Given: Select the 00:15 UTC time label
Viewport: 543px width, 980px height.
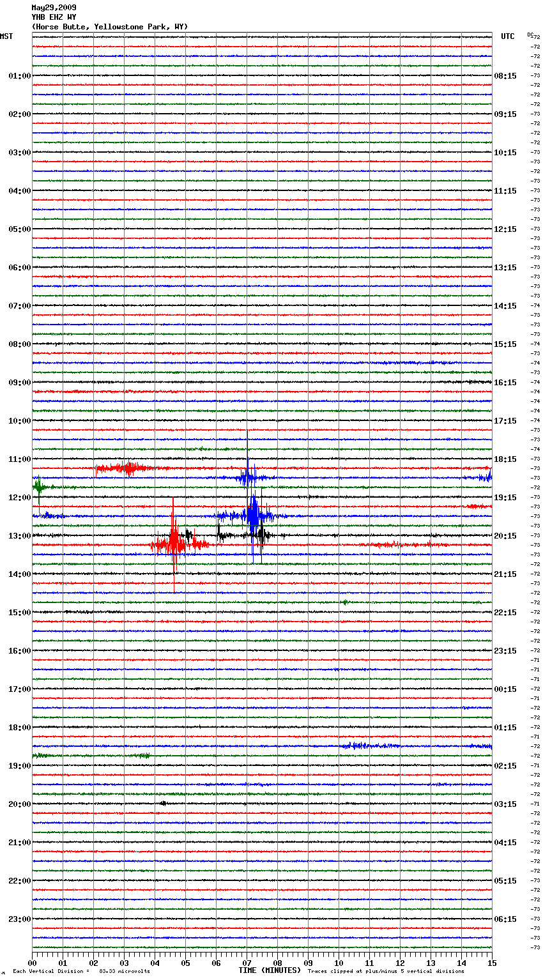Looking at the screenshot, I should click(x=505, y=689).
